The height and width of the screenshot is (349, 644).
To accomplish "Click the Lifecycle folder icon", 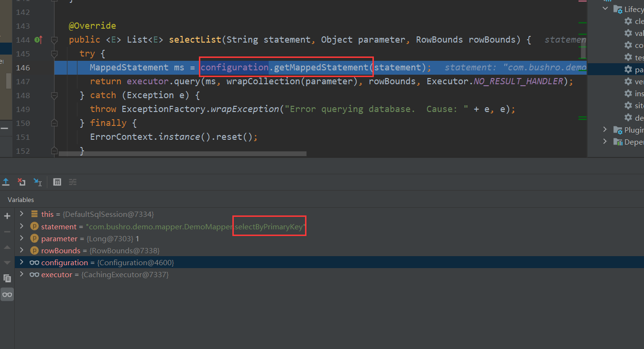I will [618, 9].
